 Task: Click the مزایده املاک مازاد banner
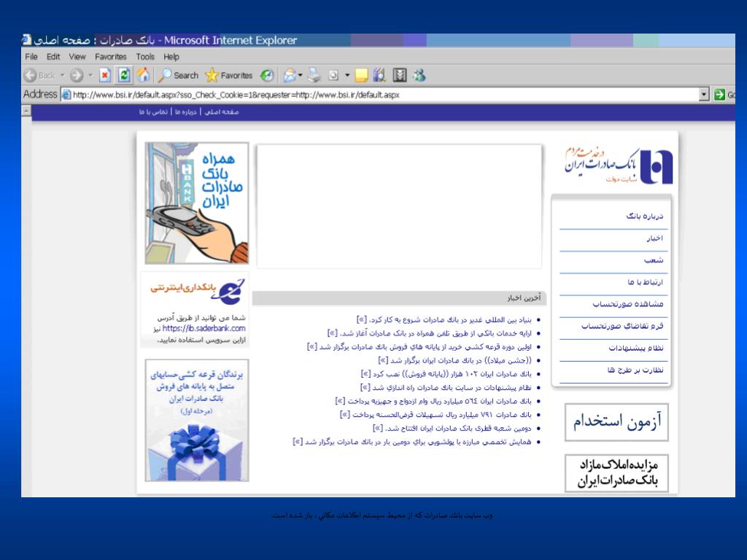[x=617, y=472]
